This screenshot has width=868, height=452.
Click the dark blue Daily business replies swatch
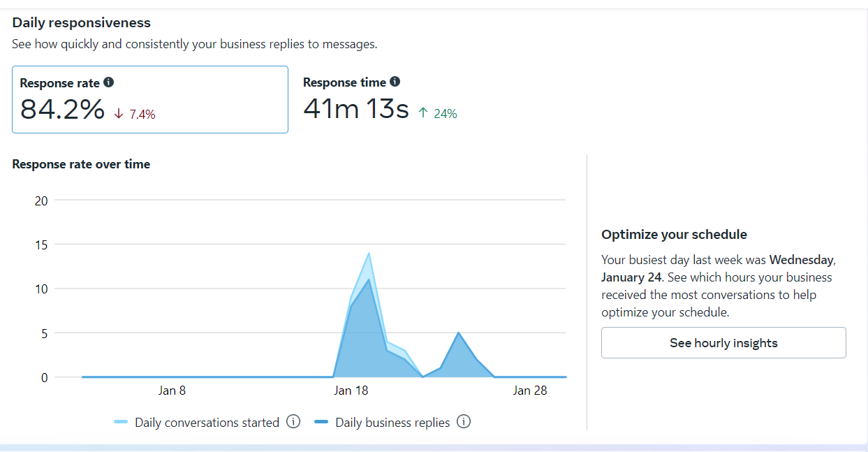[321, 423]
